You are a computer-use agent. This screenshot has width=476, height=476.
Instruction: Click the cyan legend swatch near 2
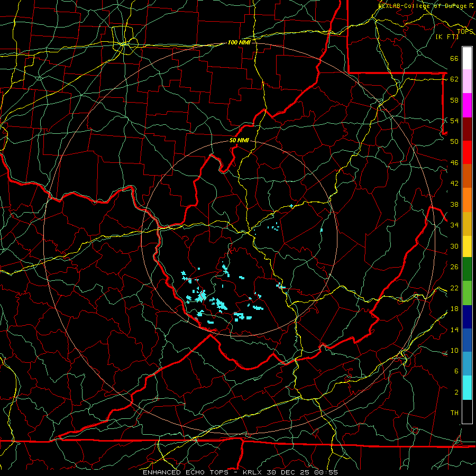[467, 387]
